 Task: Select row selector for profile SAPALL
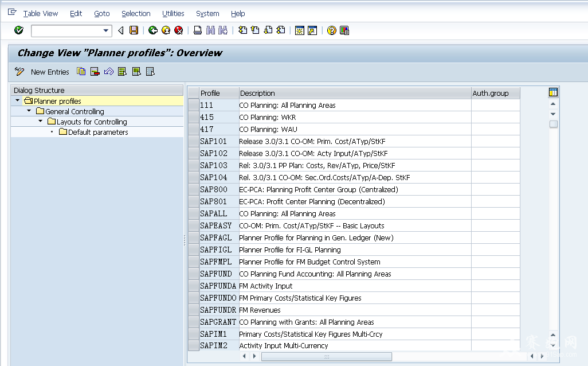click(x=194, y=213)
